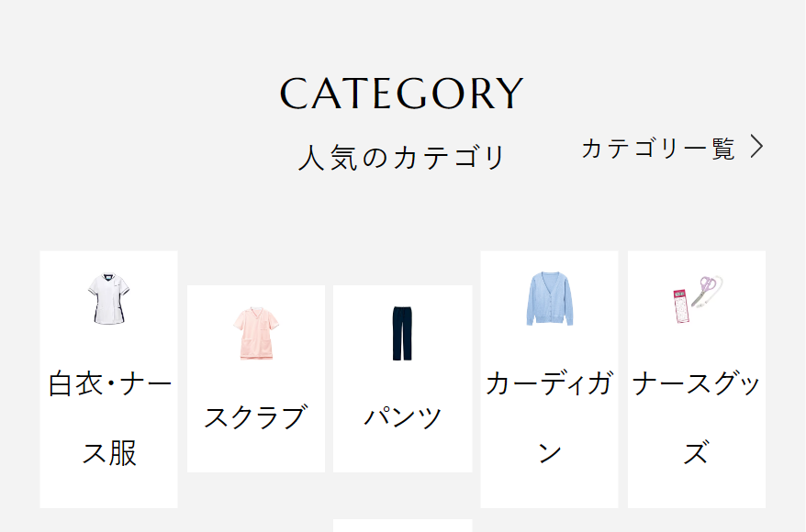Open the カーディガン category label
The image size is (806, 532).
tap(549, 417)
